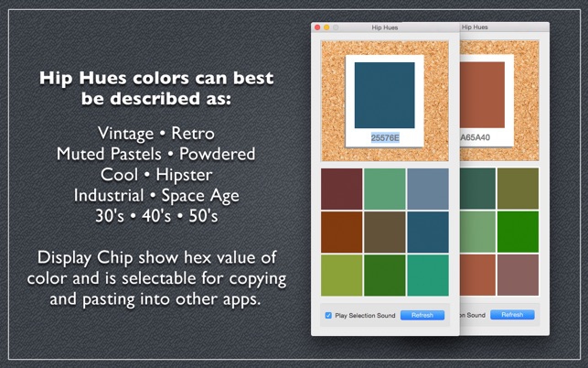Click Refresh button in front window
This screenshot has height=368, width=588.
422,316
